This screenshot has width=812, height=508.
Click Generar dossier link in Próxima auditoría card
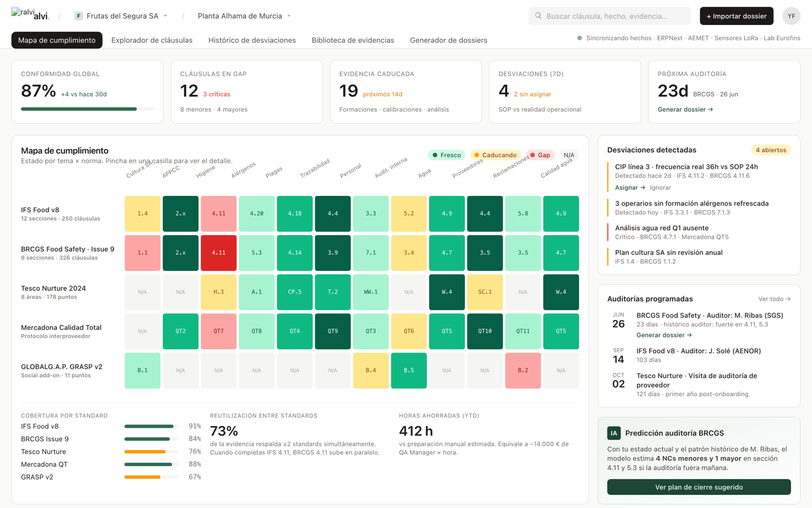685,110
